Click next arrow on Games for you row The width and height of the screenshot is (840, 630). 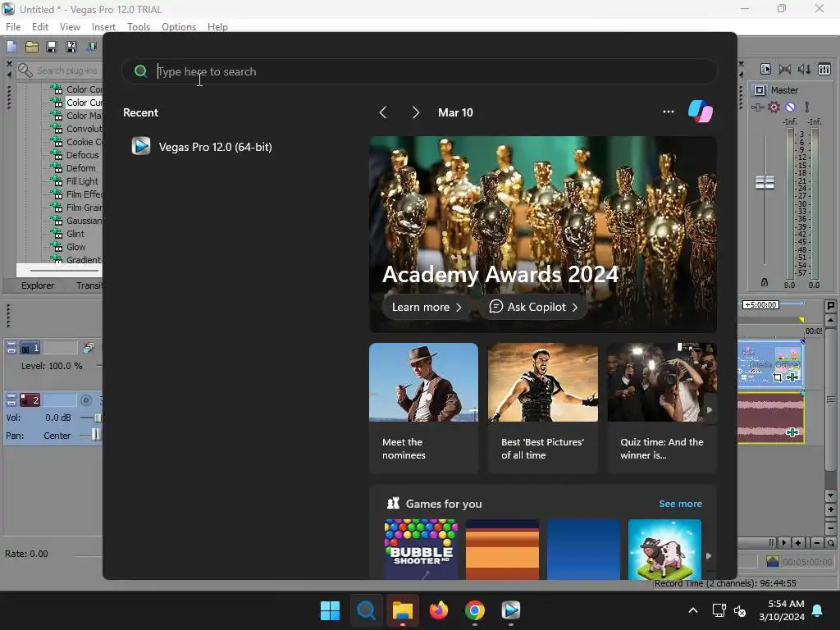coord(710,556)
